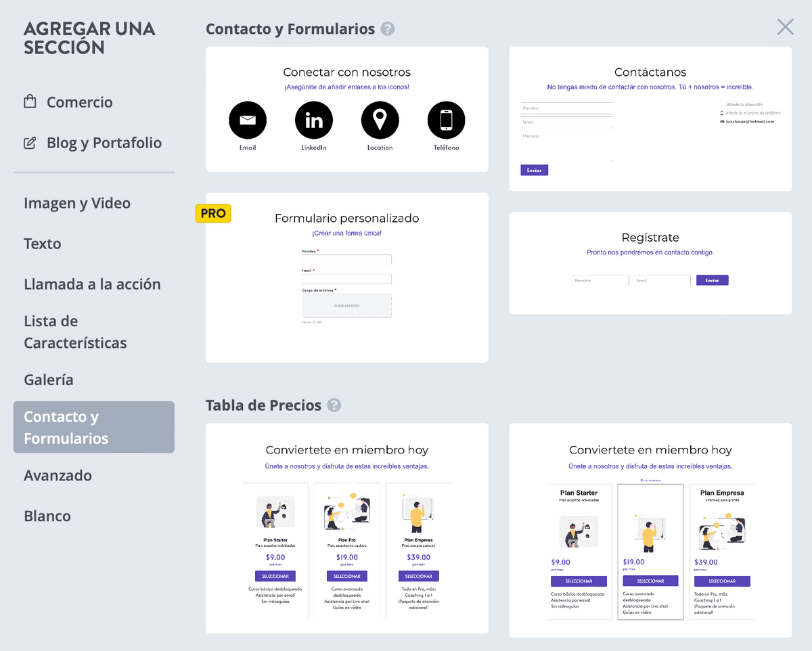812x651 pixels.
Task: Click the Location pin icon
Action: (380, 120)
